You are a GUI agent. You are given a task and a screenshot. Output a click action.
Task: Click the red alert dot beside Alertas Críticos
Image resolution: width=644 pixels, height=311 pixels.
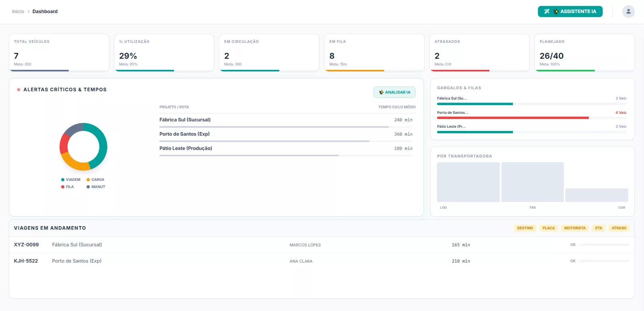tap(19, 90)
